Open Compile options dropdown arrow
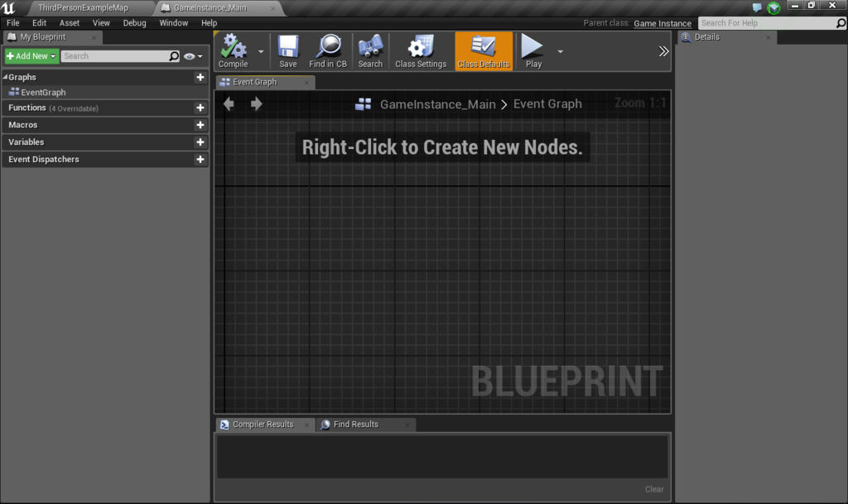 (261, 51)
